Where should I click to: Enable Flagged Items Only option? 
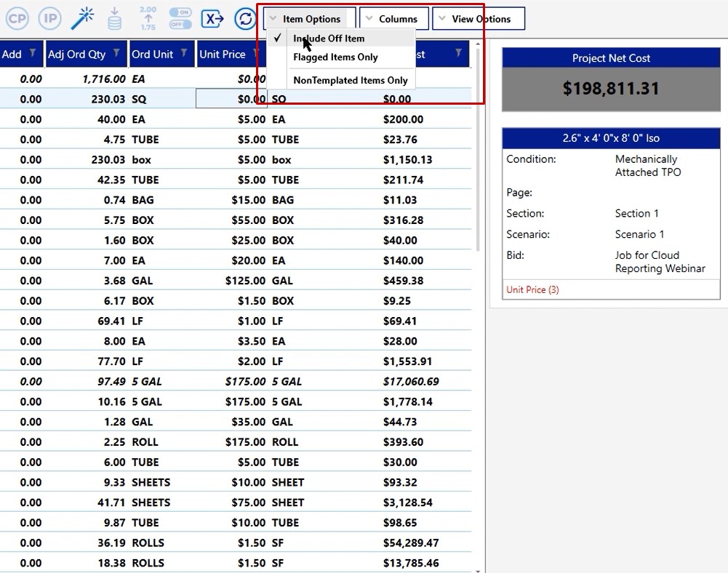pyautogui.click(x=335, y=57)
